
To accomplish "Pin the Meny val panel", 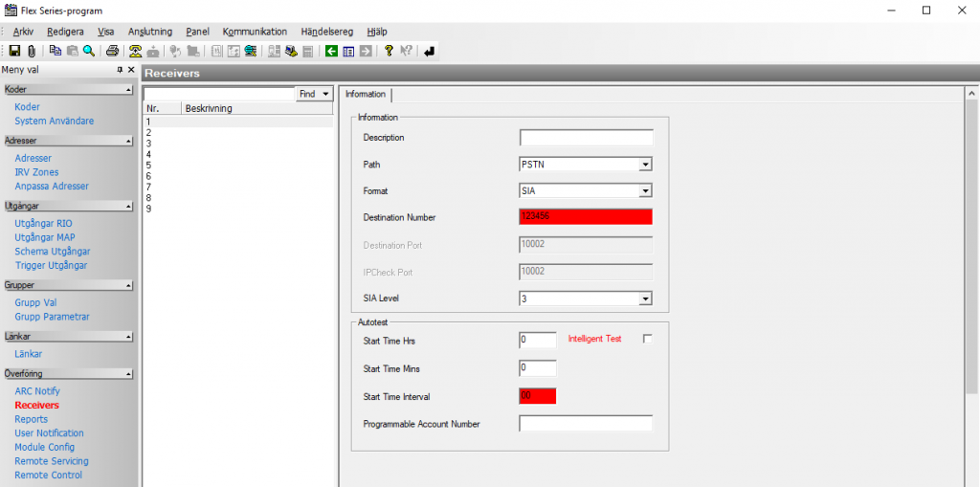I will coord(120,70).
